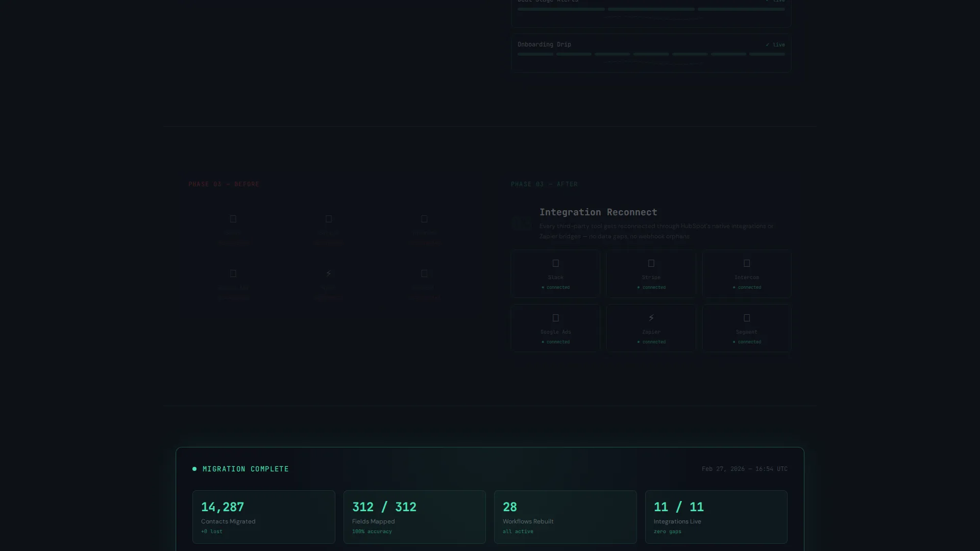Viewport: 980px width, 551px height.
Task: Click the connected status under Slack
Action: coord(556,287)
